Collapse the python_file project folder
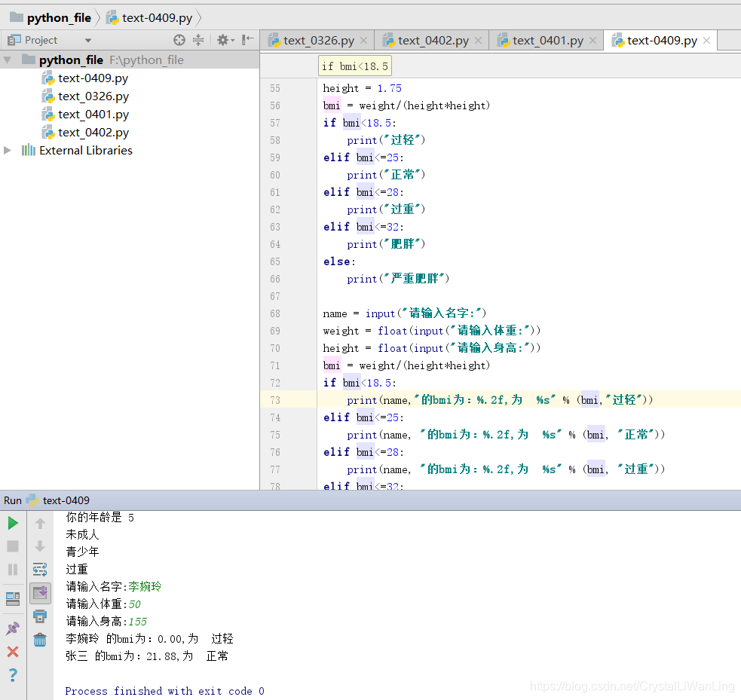Screen dimensions: 741x700 [8, 60]
